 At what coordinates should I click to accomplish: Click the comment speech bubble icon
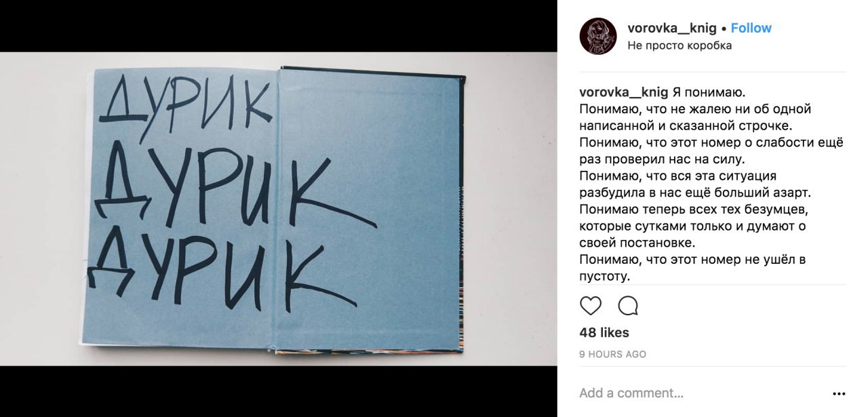pyautogui.click(x=629, y=306)
